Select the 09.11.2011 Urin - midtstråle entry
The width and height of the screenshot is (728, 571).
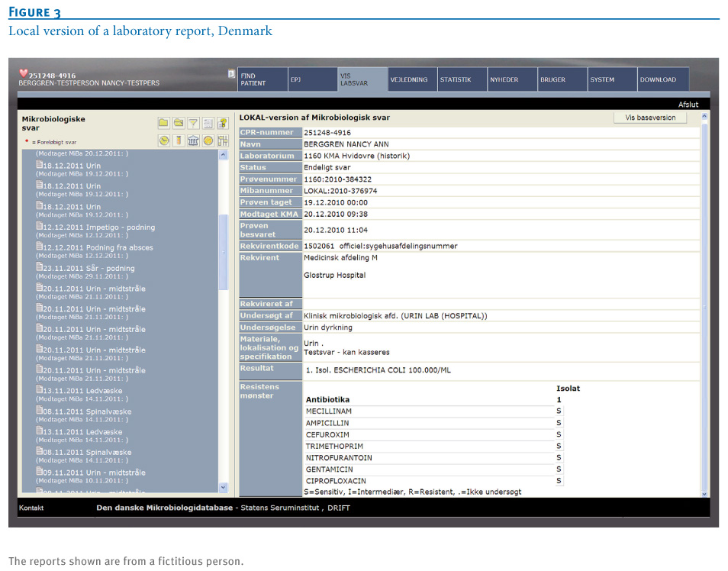point(94,473)
